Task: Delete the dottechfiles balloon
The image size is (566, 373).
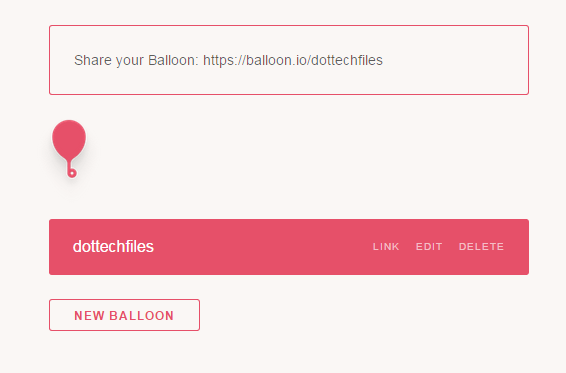Action: pos(481,247)
